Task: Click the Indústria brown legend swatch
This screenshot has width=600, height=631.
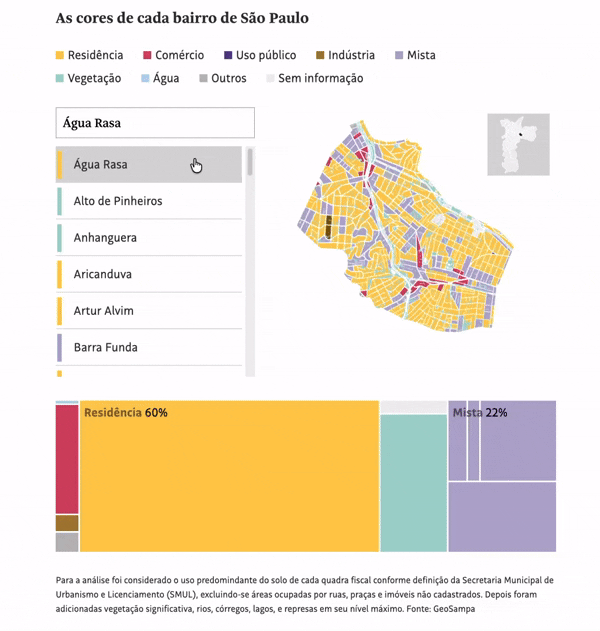Action: [x=320, y=55]
